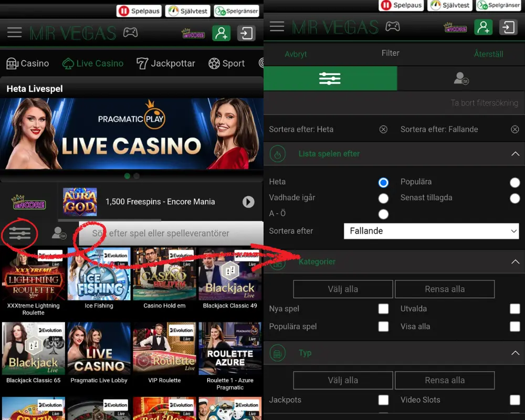Select Populära radio button
This screenshot has height=420, width=525.
515,183
